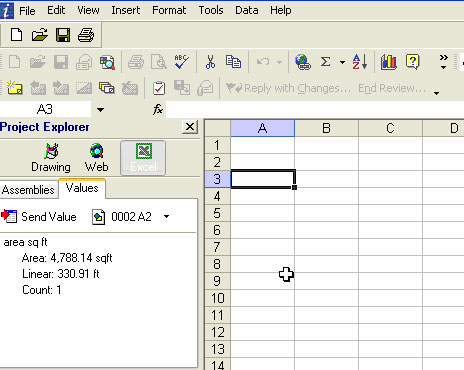Select row 5 header

(217, 213)
